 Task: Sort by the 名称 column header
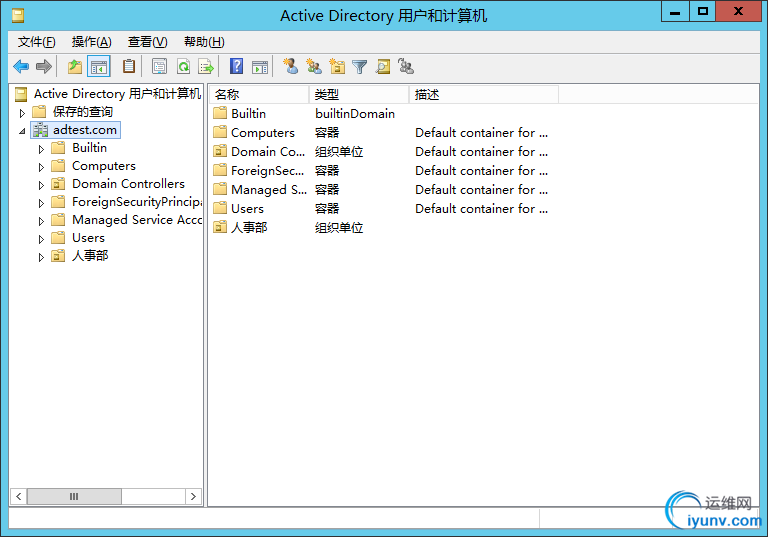tap(260, 94)
